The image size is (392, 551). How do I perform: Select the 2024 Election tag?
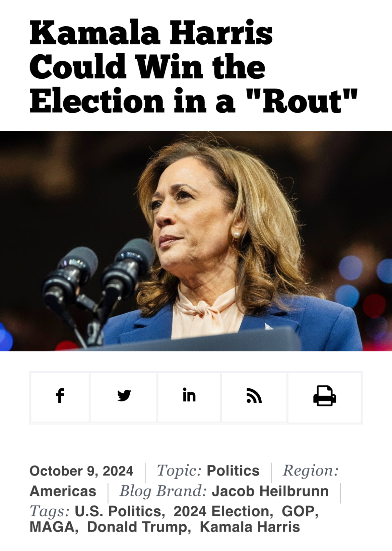[x=221, y=511]
